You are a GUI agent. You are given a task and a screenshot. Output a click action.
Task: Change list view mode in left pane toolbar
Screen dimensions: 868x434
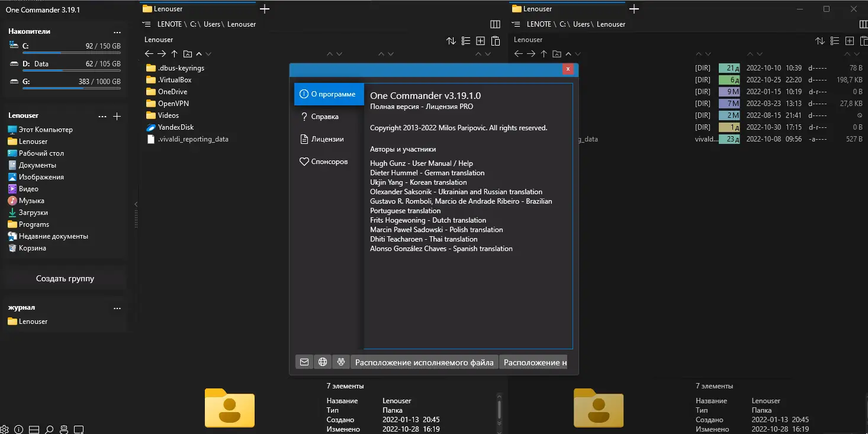coord(466,41)
